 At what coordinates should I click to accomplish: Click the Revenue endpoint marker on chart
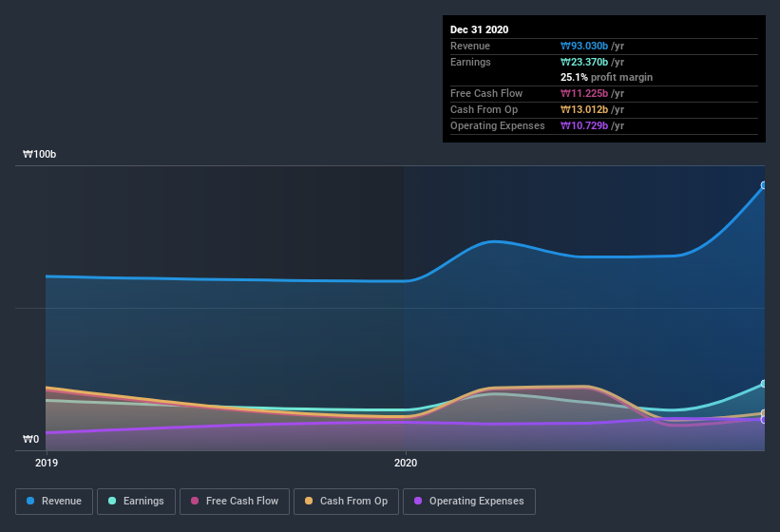tap(764, 185)
